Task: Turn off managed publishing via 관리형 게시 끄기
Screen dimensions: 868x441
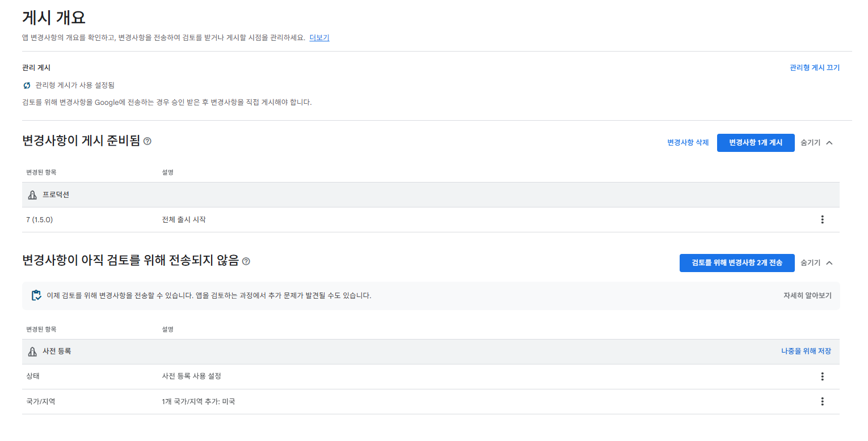Action: [x=814, y=68]
